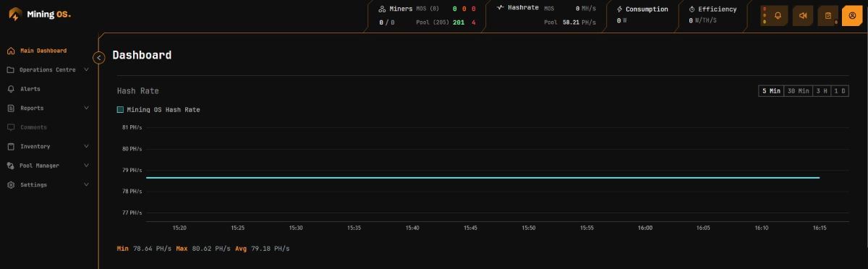Click the 15:20 time axis label
The width and height of the screenshot is (868, 269).
pos(179,228)
